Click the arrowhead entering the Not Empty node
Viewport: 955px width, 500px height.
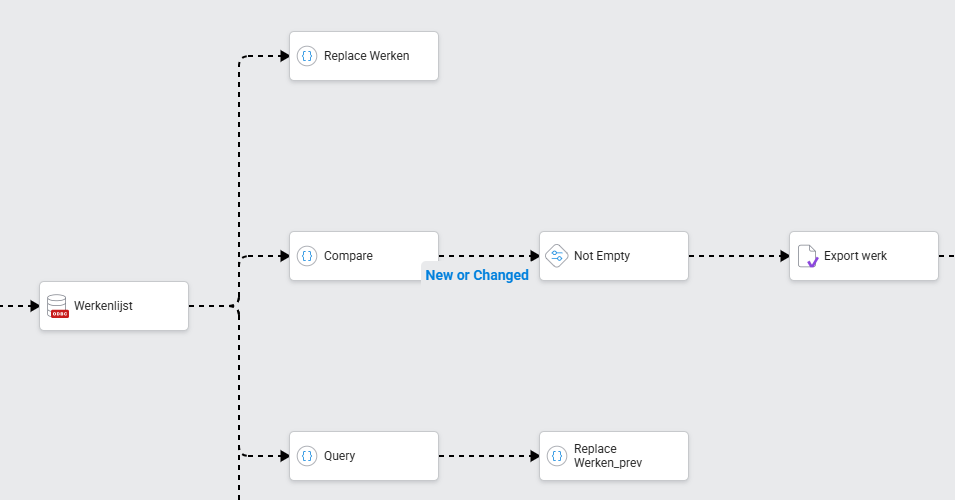(x=534, y=256)
